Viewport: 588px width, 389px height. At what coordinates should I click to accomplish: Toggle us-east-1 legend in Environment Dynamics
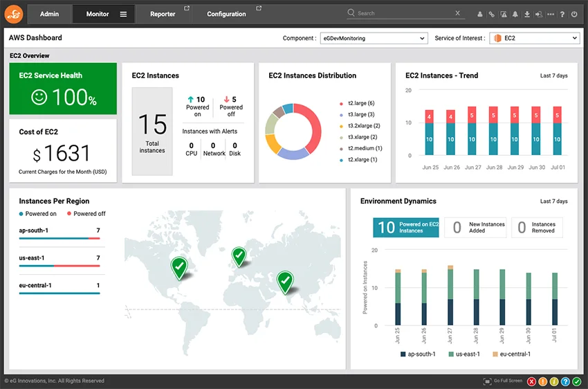[x=464, y=354]
